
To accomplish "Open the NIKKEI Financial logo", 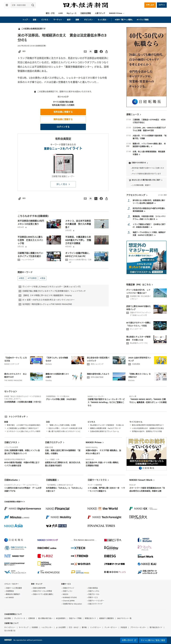I will pyautogui.click(x=58, y=508).
